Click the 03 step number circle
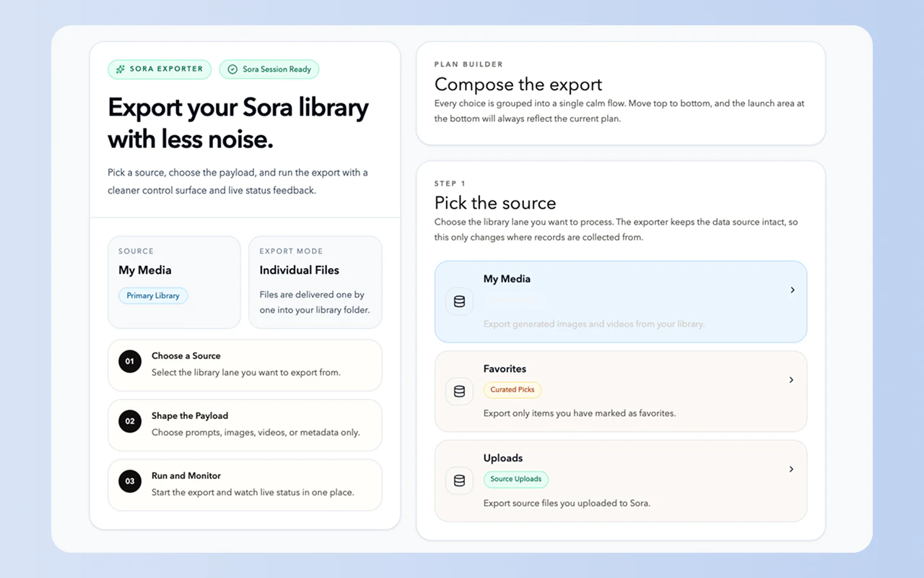This screenshot has height=578, width=924. click(130, 481)
